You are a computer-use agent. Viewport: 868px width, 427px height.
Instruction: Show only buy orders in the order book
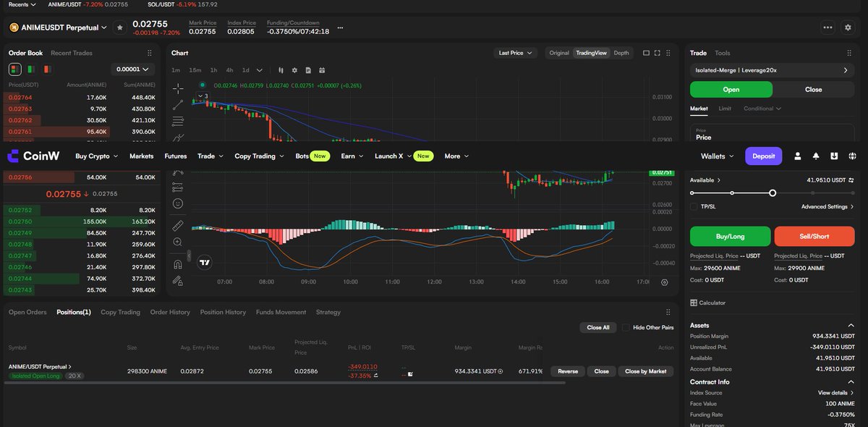pos(31,69)
